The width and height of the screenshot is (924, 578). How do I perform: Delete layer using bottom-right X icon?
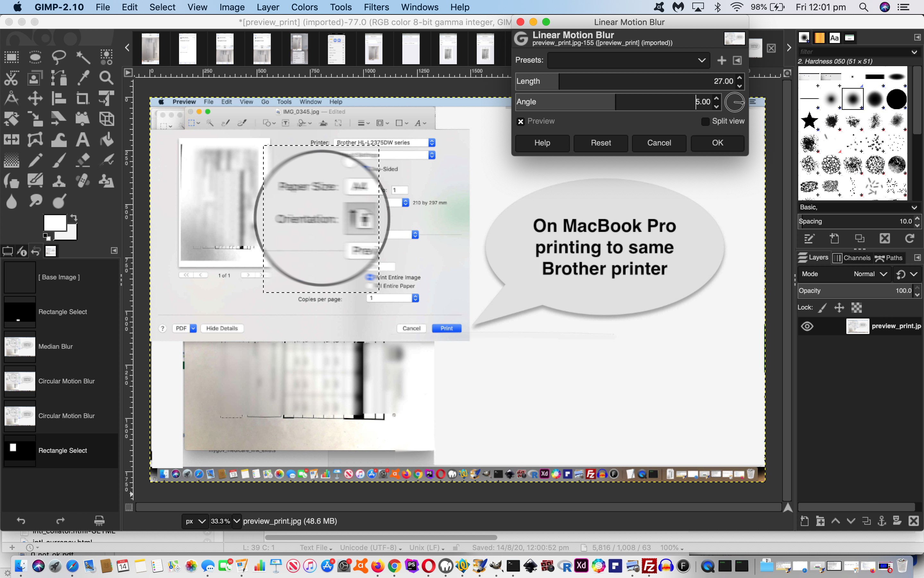coord(914,521)
